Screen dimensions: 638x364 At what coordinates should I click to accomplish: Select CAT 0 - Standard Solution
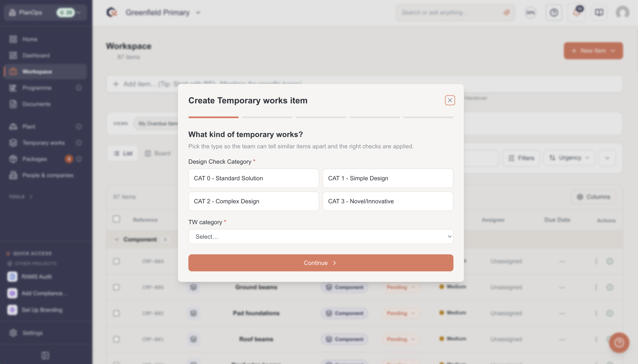253,178
